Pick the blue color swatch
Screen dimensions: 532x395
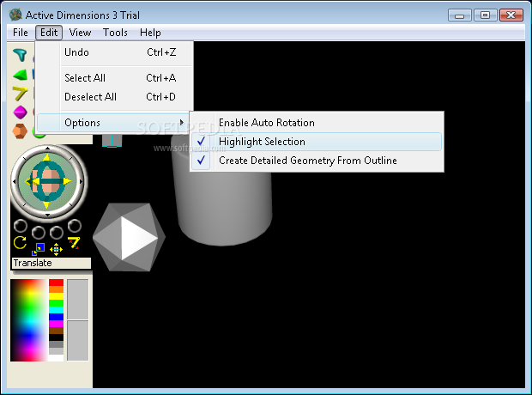57,317
